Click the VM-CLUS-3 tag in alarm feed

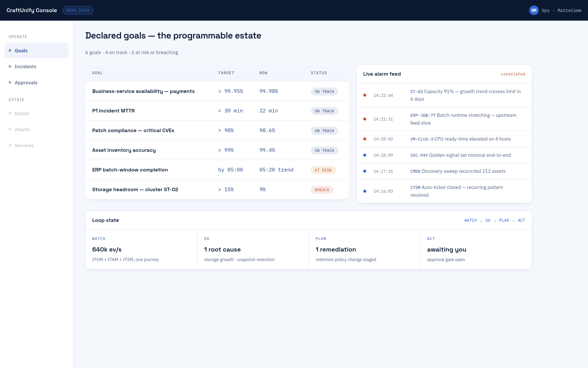422,139
